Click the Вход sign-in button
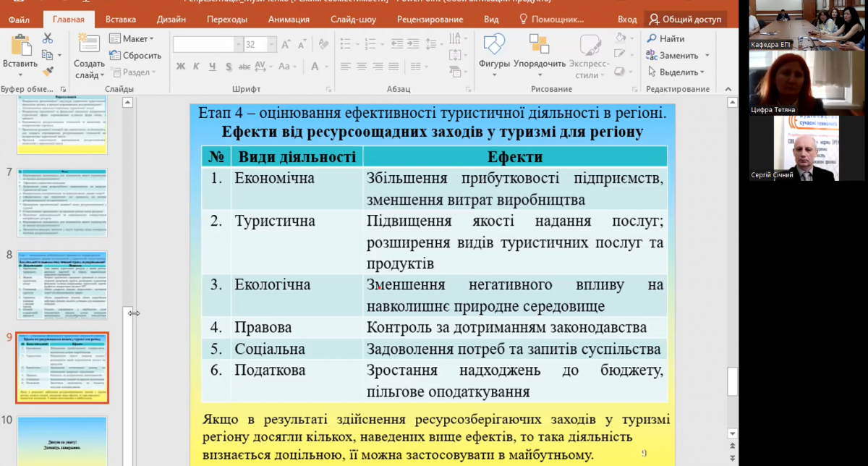This screenshot has height=466, width=868. [x=628, y=20]
